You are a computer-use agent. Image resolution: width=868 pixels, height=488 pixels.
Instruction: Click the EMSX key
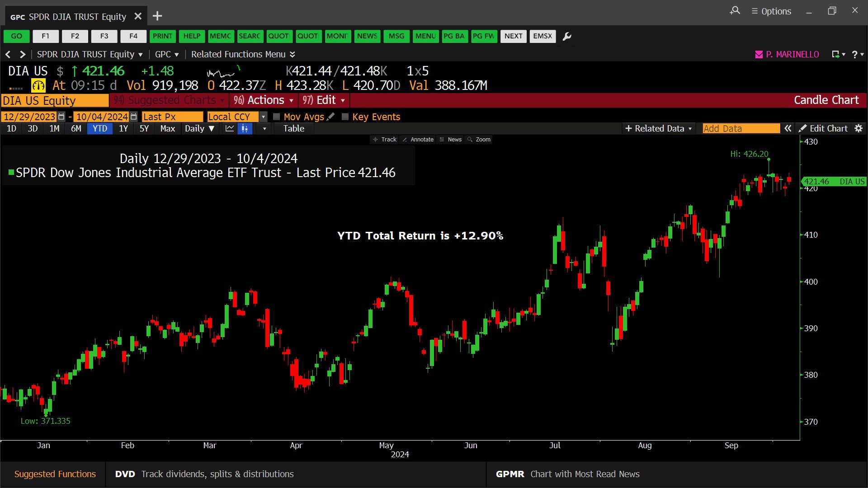click(x=542, y=36)
